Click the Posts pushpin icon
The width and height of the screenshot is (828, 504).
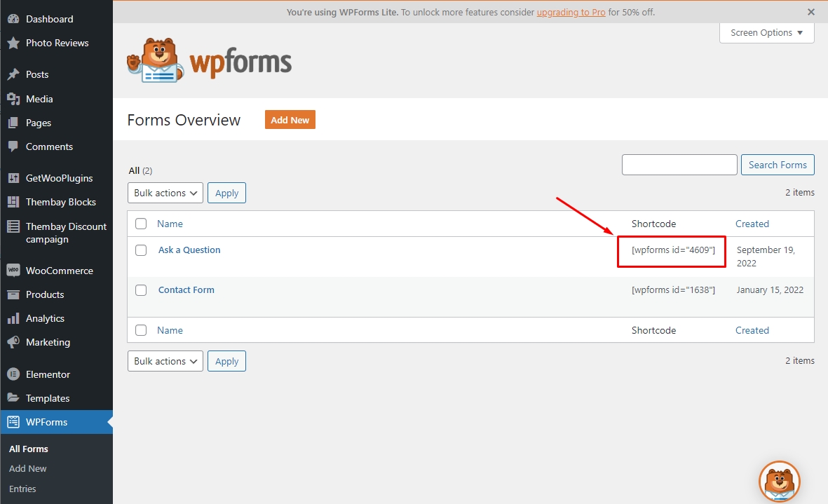tap(13, 74)
